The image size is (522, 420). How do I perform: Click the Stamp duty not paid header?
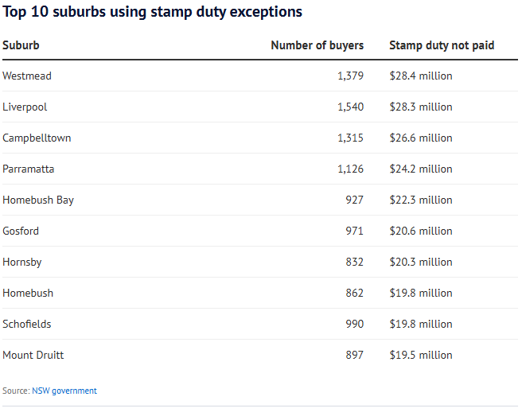pos(442,45)
